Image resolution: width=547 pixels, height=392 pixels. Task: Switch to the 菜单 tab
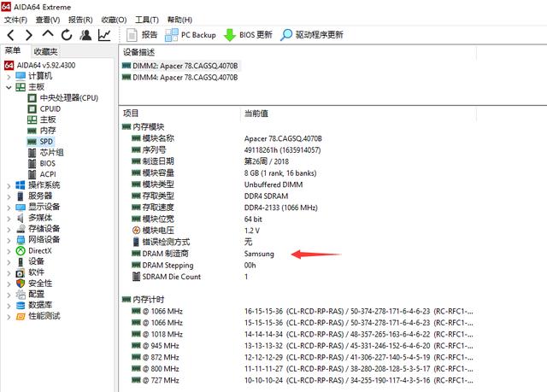click(13, 51)
